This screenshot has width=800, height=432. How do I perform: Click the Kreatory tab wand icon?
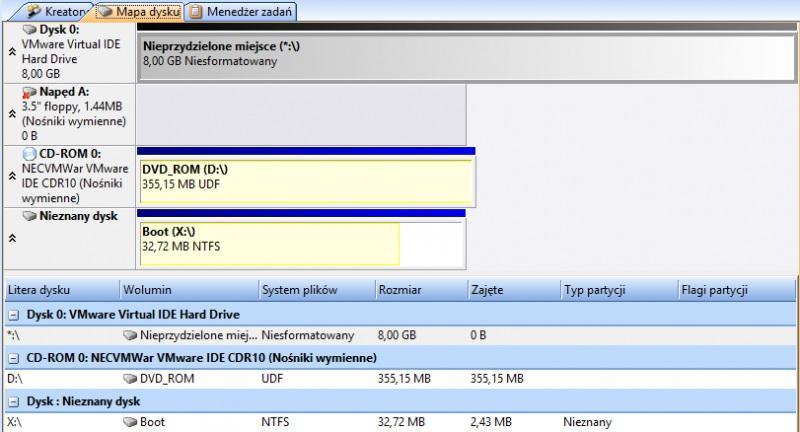point(34,11)
